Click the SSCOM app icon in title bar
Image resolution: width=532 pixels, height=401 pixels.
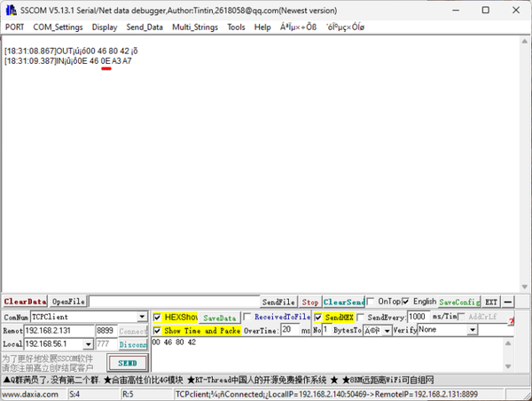[x=10, y=9]
